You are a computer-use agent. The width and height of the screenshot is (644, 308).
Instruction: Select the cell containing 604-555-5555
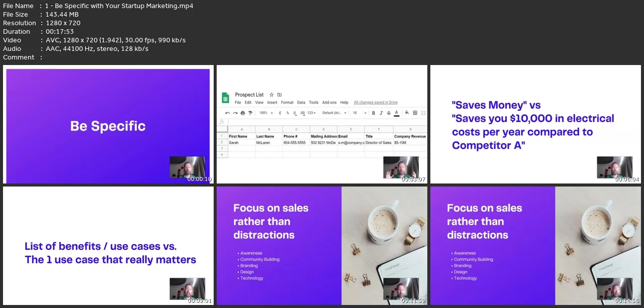coord(296,143)
